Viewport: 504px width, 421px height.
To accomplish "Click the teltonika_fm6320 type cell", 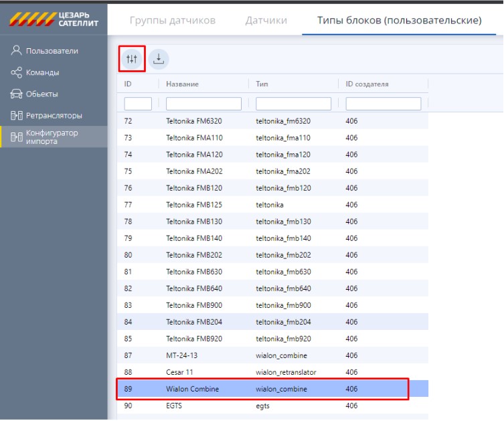I will tap(283, 121).
